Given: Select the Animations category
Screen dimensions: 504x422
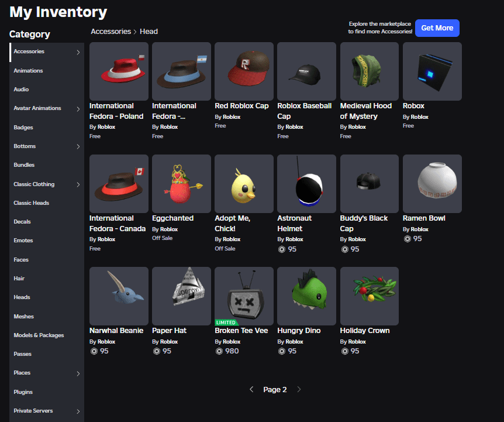Looking at the screenshot, I should [x=28, y=70].
